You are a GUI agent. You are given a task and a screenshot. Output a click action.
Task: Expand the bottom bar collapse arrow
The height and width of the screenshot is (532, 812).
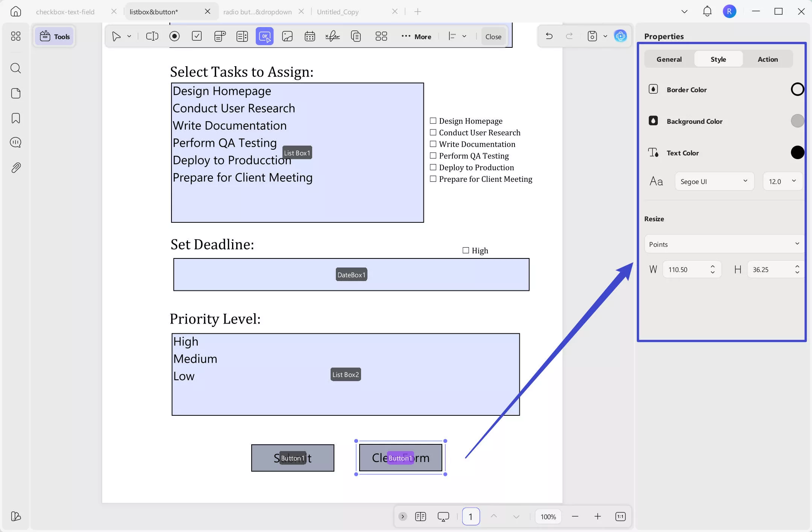pos(403,517)
